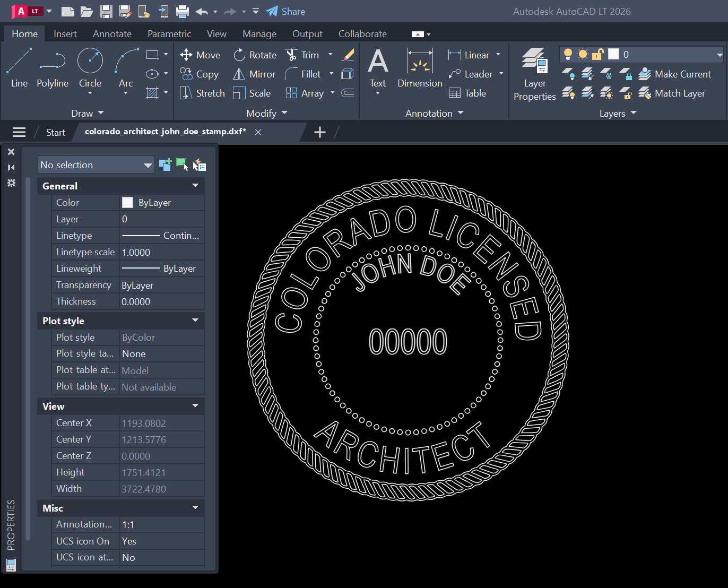Activate the Mirror command
Image resolution: width=728 pixels, height=588 pixels.
click(254, 74)
